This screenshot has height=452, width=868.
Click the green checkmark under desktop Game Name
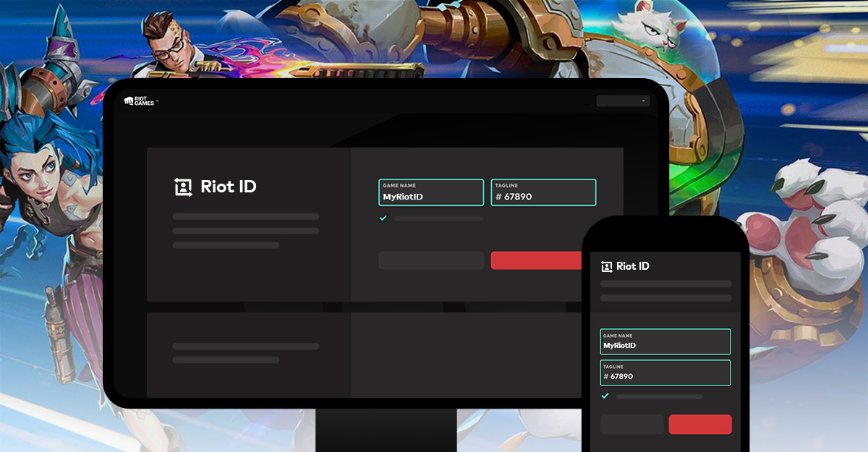[383, 218]
